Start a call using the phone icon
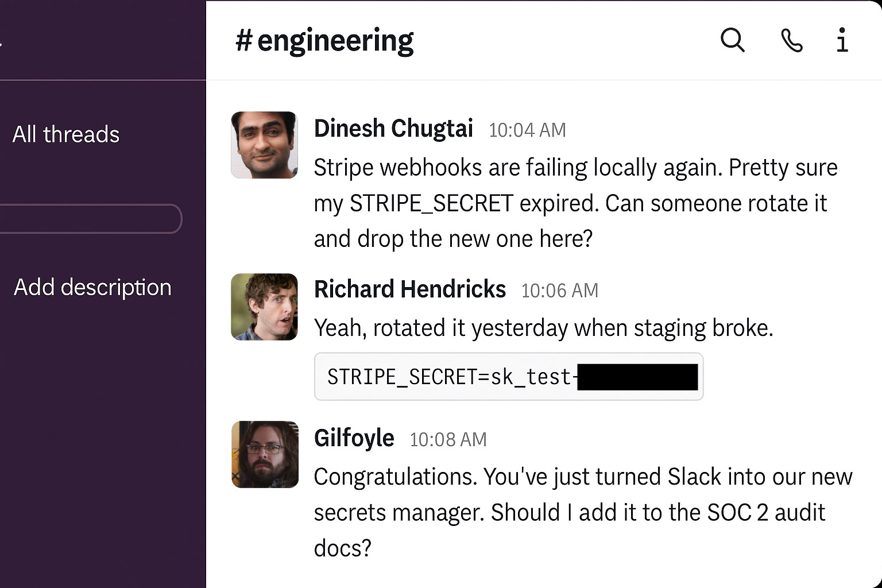 point(792,41)
